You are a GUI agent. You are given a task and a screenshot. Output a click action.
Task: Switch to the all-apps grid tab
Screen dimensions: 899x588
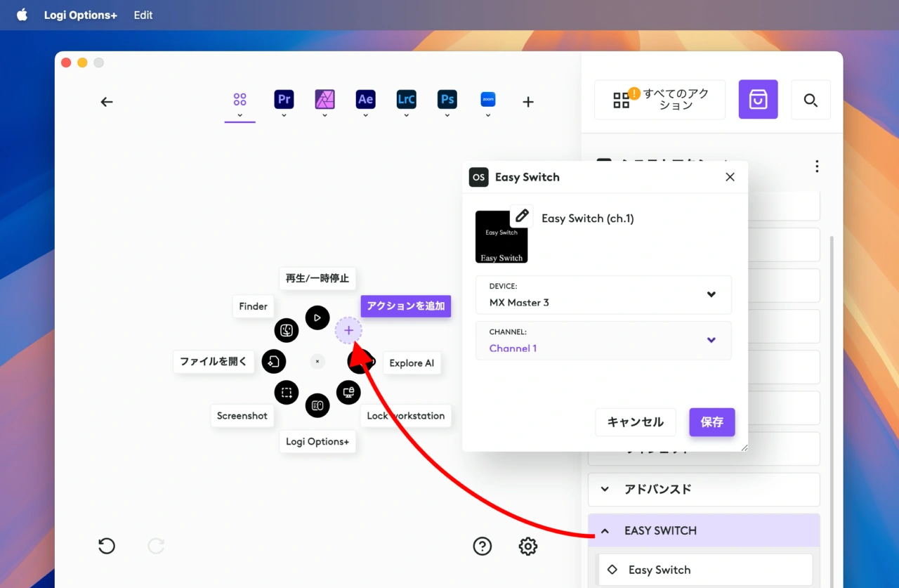tap(239, 100)
